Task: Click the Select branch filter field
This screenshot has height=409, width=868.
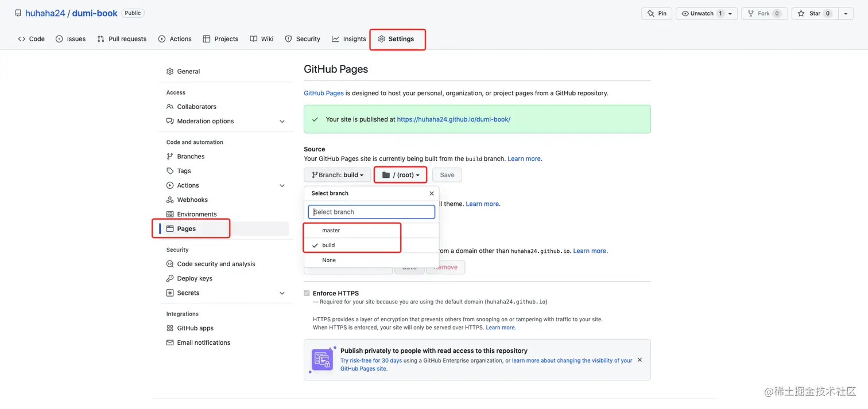Action: coord(371,212)
